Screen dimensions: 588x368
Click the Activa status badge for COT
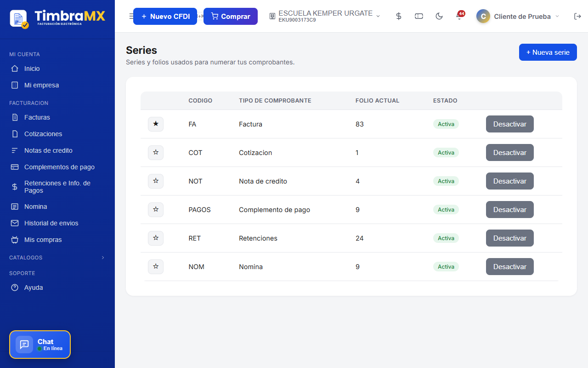pos(446,153)
